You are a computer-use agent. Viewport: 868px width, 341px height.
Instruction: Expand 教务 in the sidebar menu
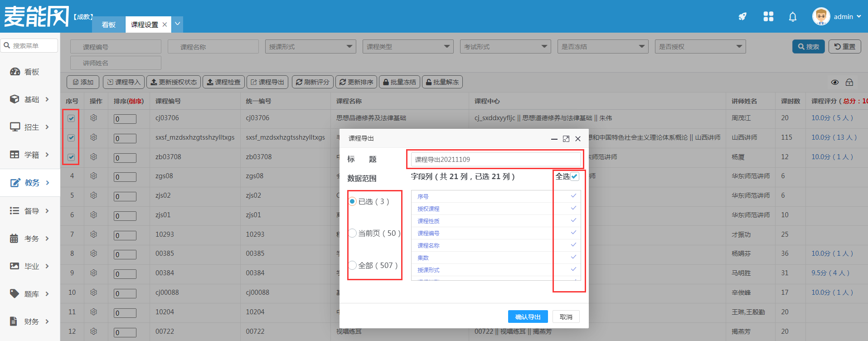(30, 183)
